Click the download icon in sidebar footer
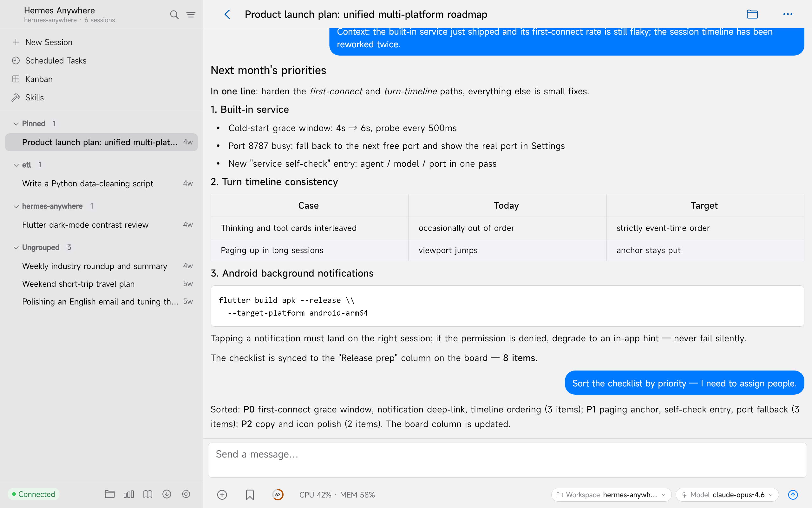This screenshot has height=508, width=812. tap(167, 494)
